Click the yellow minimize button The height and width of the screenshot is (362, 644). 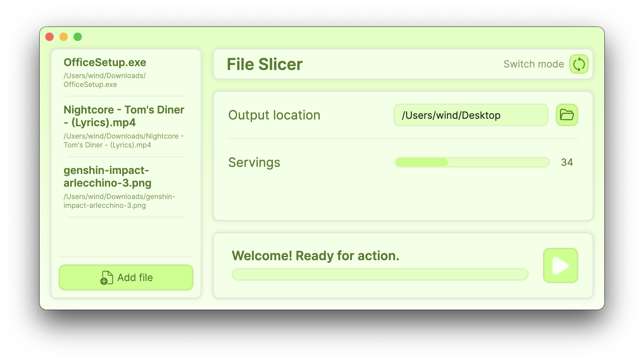64,36
